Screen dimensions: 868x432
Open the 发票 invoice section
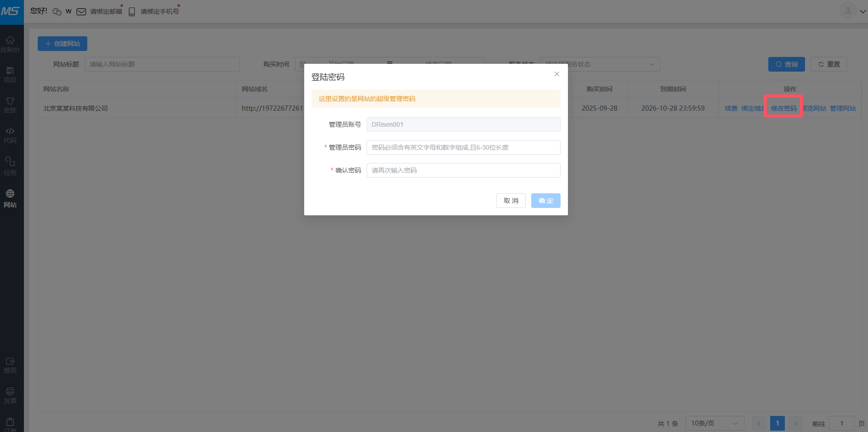point(10,392)
